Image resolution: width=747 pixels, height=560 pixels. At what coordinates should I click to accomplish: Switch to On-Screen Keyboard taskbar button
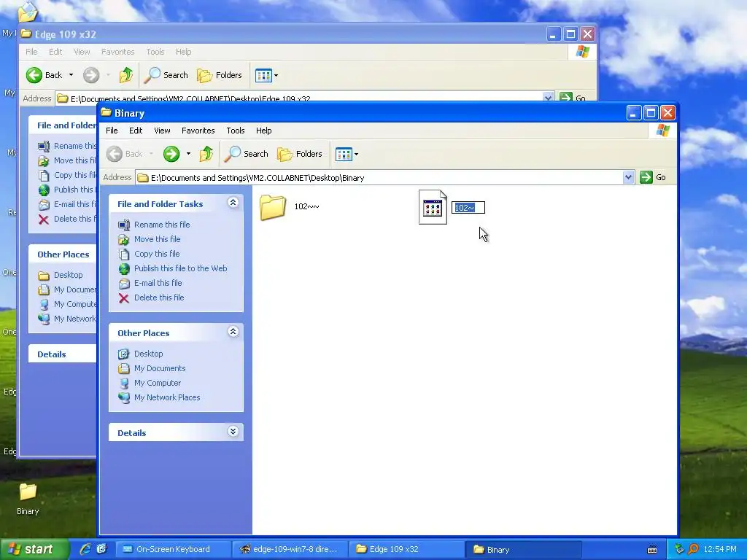(174, 549)
